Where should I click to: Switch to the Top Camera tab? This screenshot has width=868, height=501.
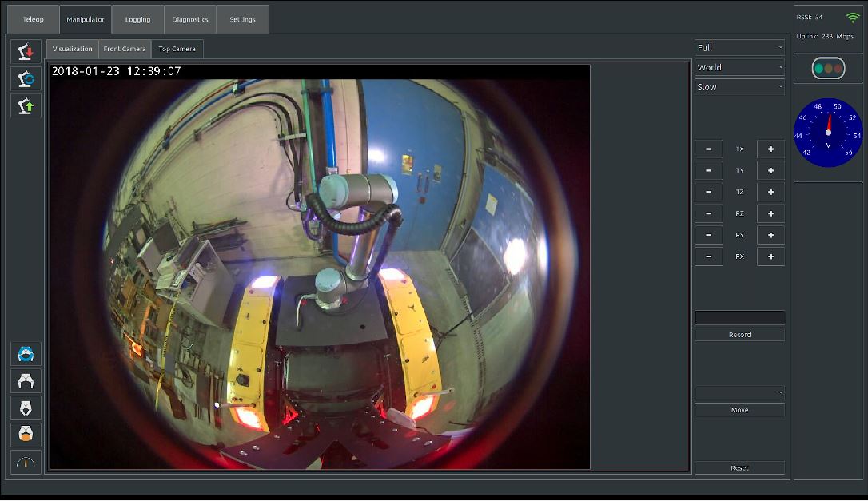[177, 49]
